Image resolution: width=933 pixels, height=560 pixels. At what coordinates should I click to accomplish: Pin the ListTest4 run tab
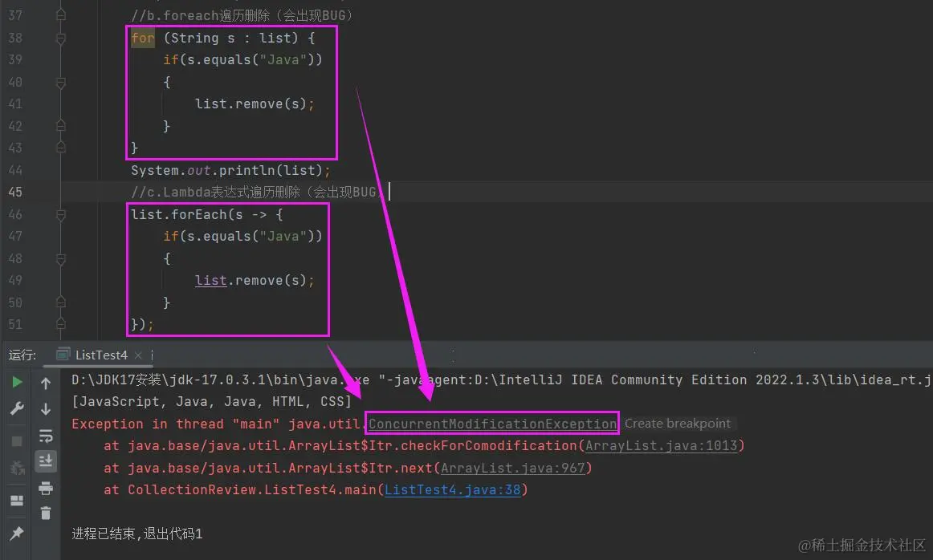(17, 534)
